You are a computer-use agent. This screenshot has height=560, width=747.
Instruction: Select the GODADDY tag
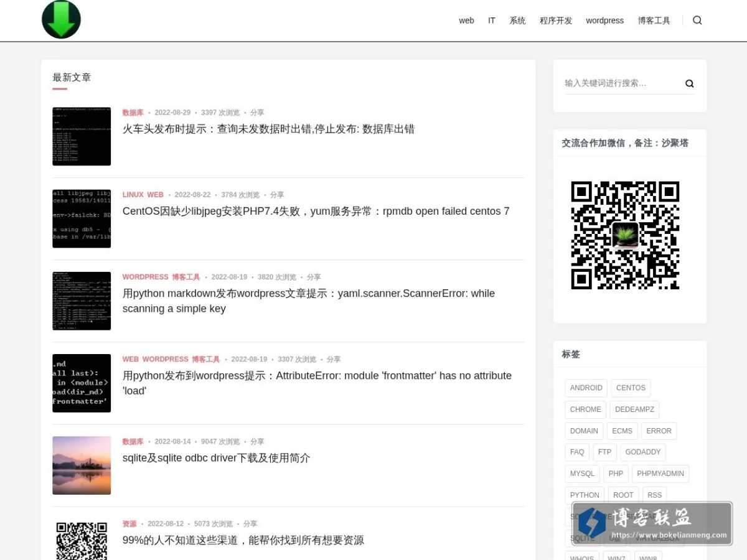point(642,452)
